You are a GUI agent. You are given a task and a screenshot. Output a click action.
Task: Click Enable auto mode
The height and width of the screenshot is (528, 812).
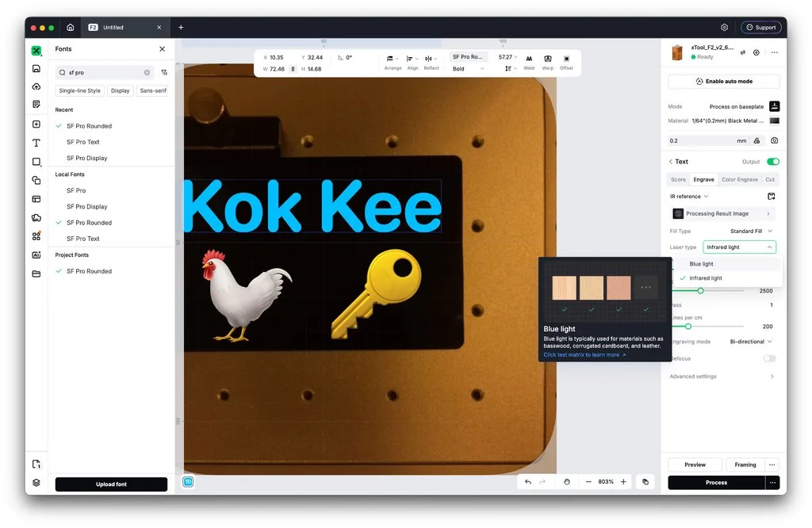coord(724,82)
